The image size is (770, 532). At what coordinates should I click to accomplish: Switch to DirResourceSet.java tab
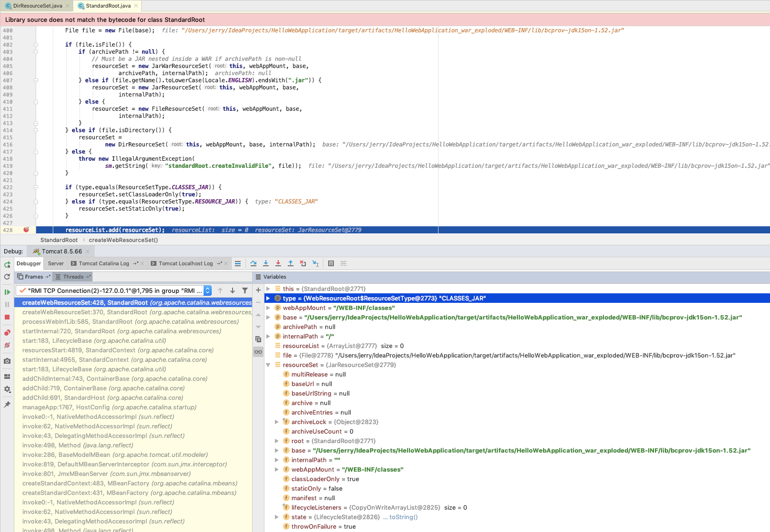click(x=37, y=6)
